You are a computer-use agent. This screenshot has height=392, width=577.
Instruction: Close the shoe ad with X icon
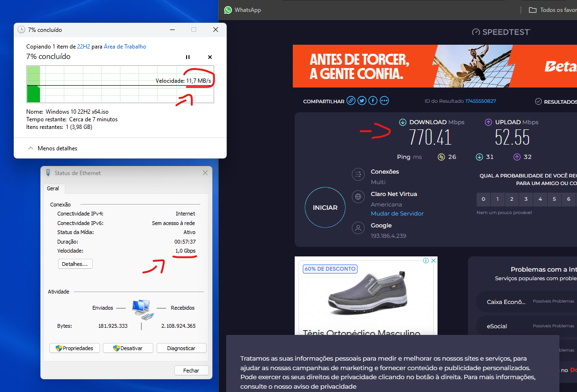(433, 260)
